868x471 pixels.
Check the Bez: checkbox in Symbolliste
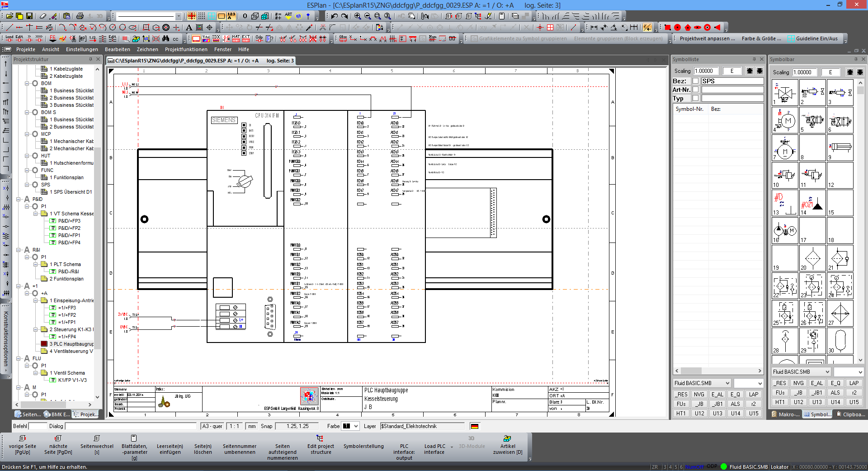click(695, 81)
